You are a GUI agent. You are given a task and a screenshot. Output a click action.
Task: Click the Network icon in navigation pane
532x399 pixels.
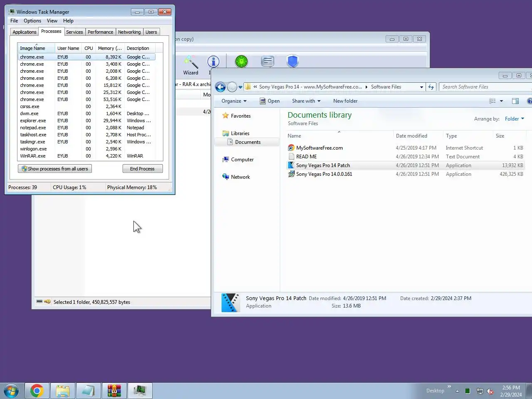[226, 177]
